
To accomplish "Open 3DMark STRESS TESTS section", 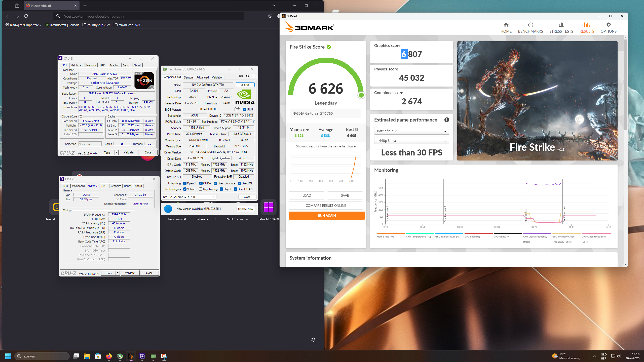I will 561,28.
